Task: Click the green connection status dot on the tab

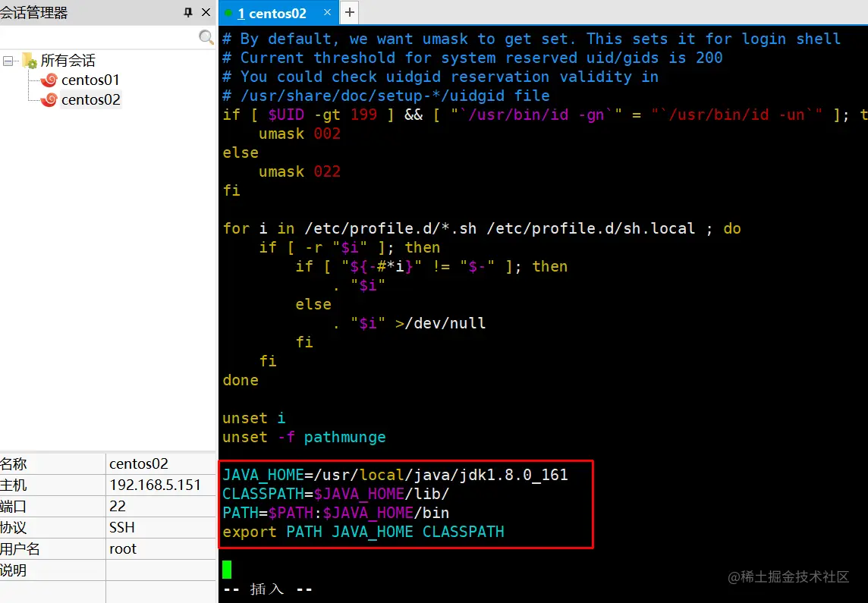Action: (228, 14)
